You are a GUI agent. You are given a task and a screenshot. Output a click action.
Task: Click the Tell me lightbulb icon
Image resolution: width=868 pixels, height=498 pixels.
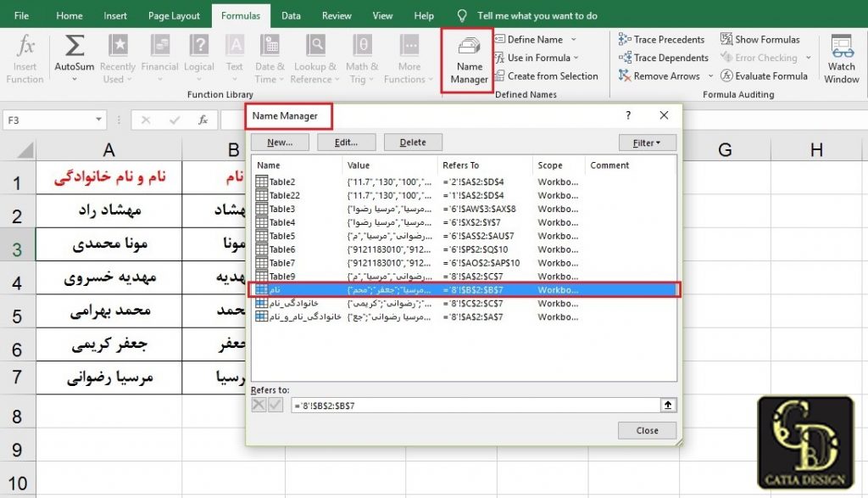(462, 15)
